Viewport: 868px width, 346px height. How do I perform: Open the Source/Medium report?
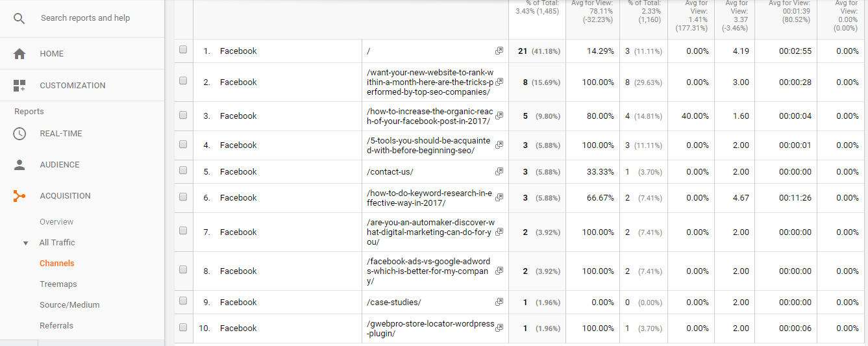coord(69,305)
